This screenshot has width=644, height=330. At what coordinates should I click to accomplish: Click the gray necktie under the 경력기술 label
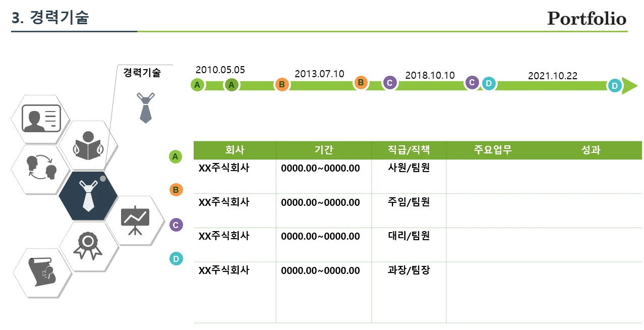click(x=145, y=107)
